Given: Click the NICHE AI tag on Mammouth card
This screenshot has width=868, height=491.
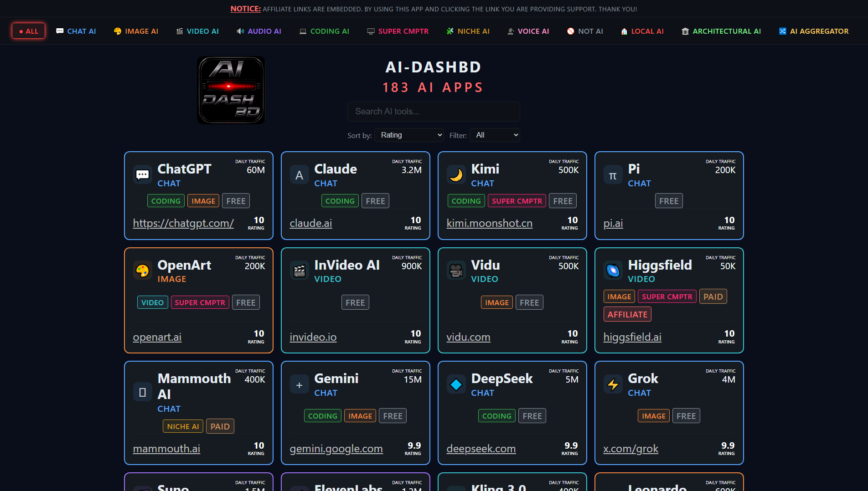Looking at the screenshot, I should coord(183,426).
